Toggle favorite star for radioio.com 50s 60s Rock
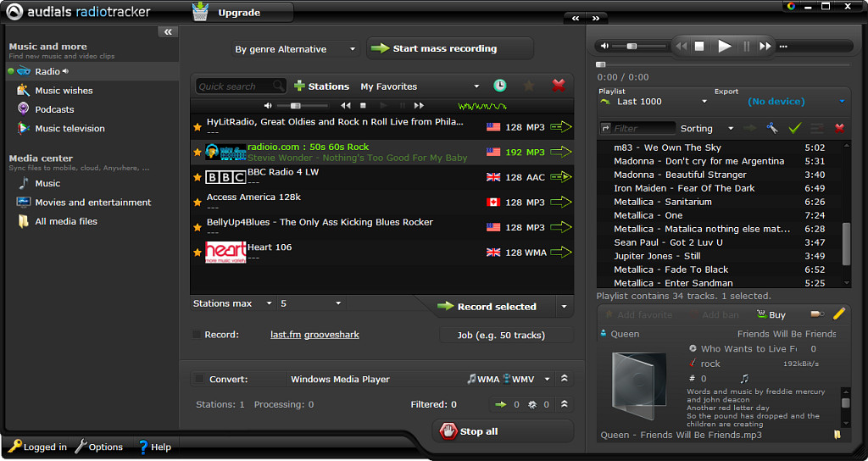Viewport: 868px width, 461px height. [x=197, y=153]
